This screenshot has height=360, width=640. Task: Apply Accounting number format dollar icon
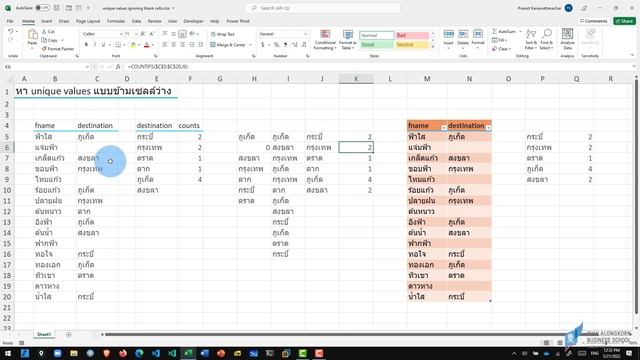pyautogui.click(x=262, y=44)
